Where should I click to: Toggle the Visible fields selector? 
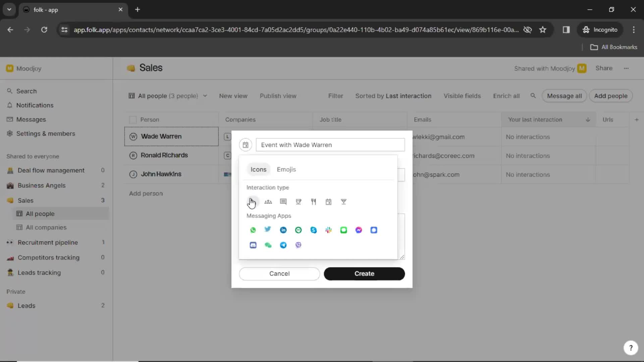tap(462, 96)
